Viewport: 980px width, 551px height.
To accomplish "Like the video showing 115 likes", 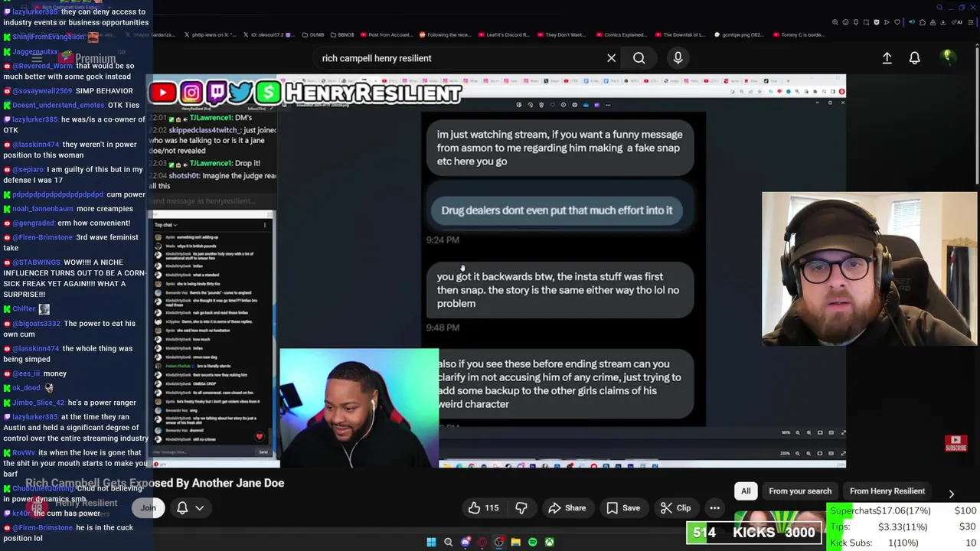I will (x=483, y=508).
